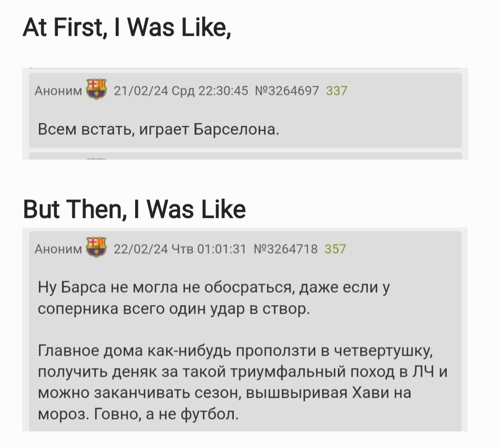The height and width of the screenshot is (448, 500).
Task: Click the Аноним name in second post
Action: coord(58,249)
